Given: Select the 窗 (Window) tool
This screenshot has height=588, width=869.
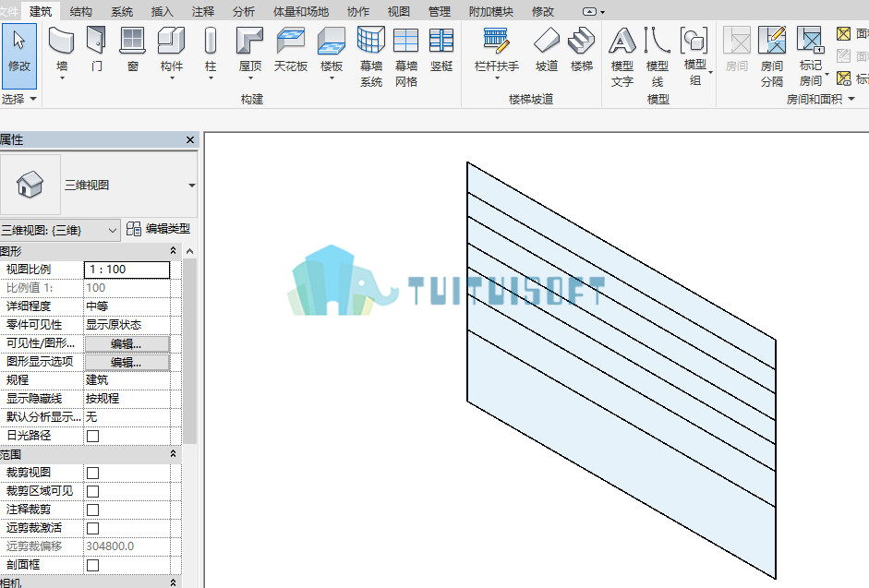Looking at the screenshot, I should (x=132, y=50).
